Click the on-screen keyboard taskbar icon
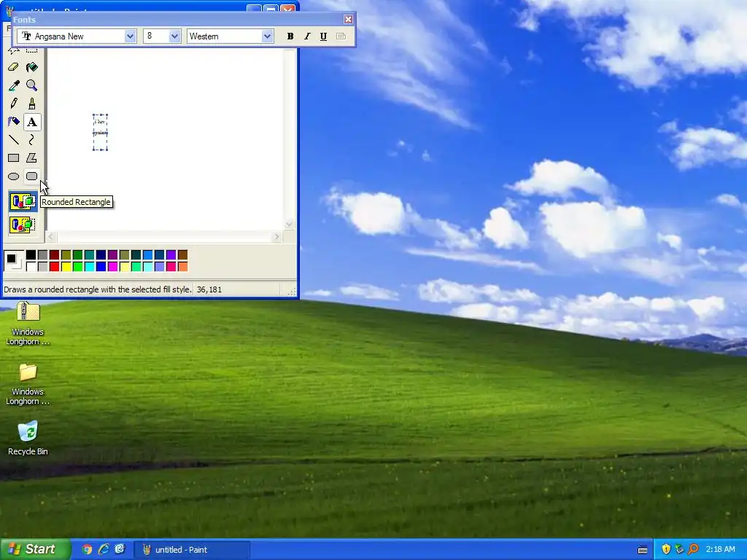Image resolution: width=747 pixels, height=560 pixels. 643,550
